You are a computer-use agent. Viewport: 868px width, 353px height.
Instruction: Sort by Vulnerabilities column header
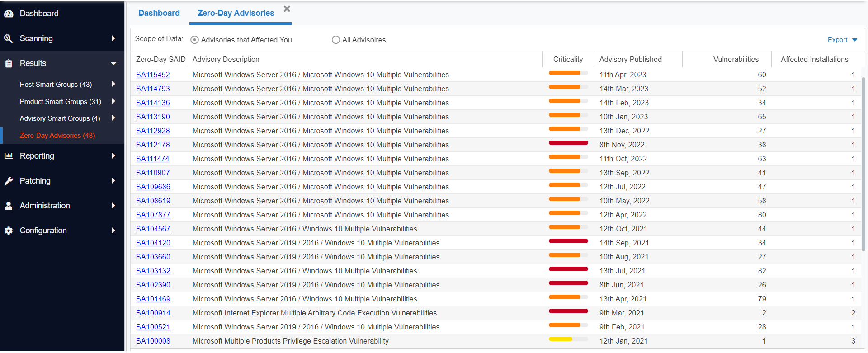tap(736, 59)
